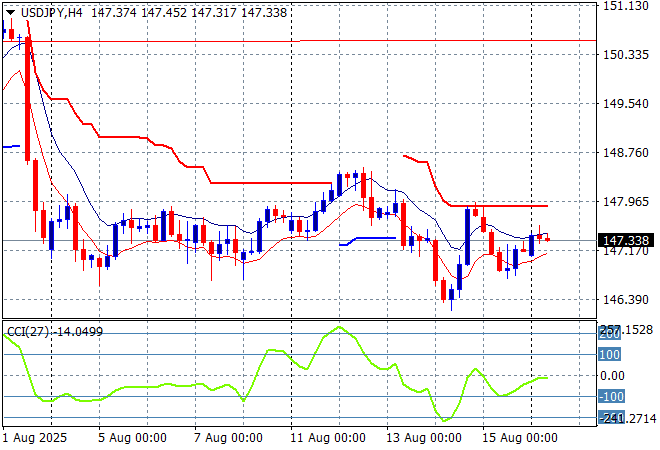Screen dimensions: 660x450
Task: Click the 151.130 price scale value
Action: [x=626, y=6]
